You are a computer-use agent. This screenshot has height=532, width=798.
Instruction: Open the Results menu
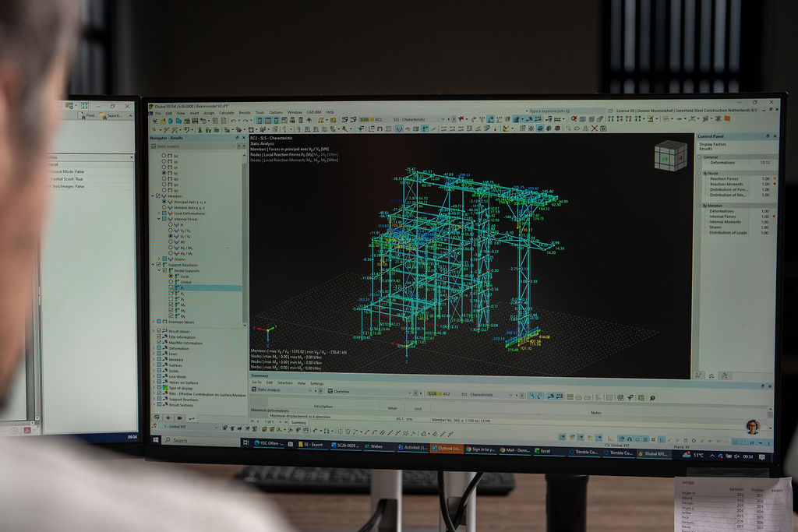(244, 113)
